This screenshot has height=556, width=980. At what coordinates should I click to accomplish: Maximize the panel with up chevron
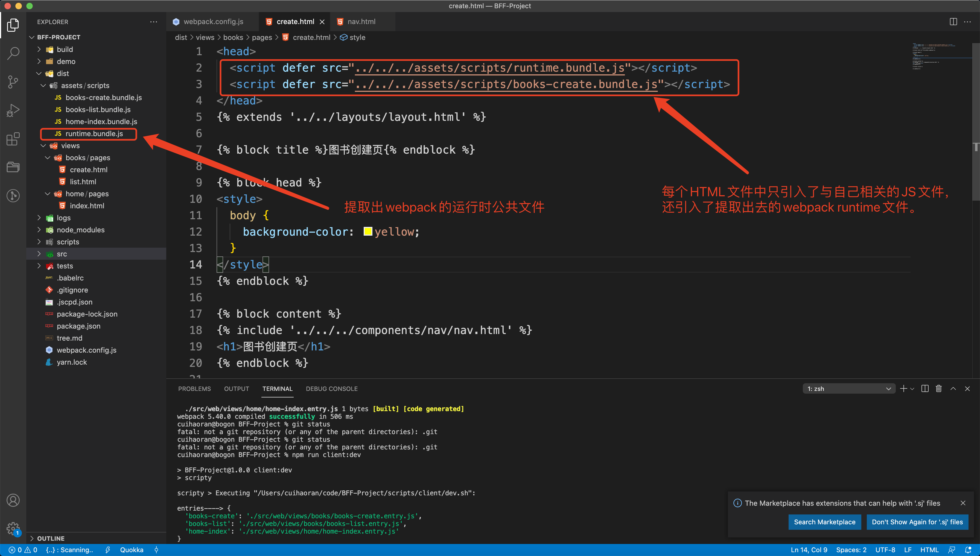click(953, 389)
